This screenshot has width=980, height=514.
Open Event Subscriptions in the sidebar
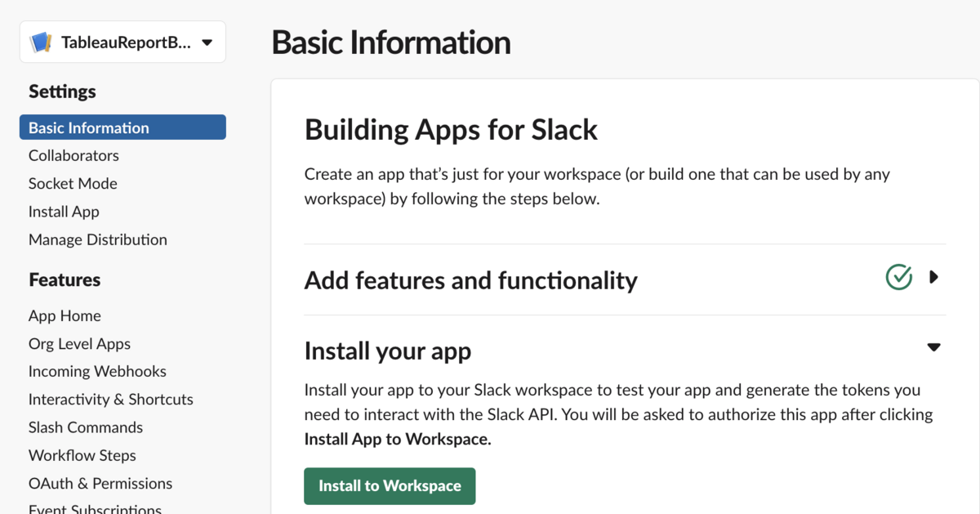click(95, 508)
